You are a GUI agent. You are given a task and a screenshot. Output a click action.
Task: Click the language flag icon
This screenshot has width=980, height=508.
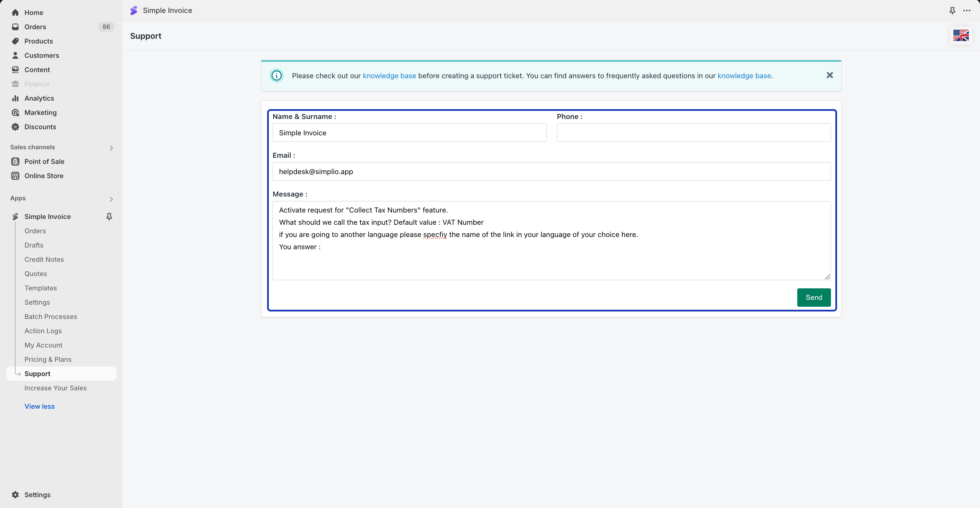961,36
